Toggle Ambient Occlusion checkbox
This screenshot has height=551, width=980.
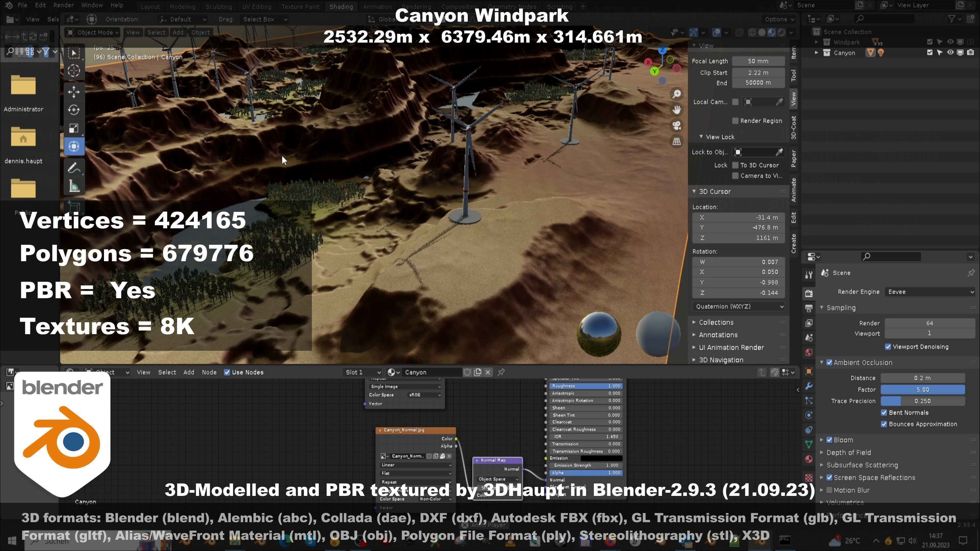click(829, 363)
